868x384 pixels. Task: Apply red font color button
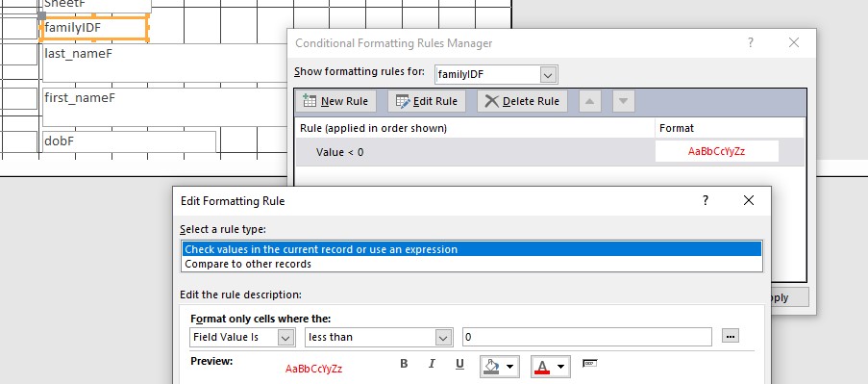point(542,367)
